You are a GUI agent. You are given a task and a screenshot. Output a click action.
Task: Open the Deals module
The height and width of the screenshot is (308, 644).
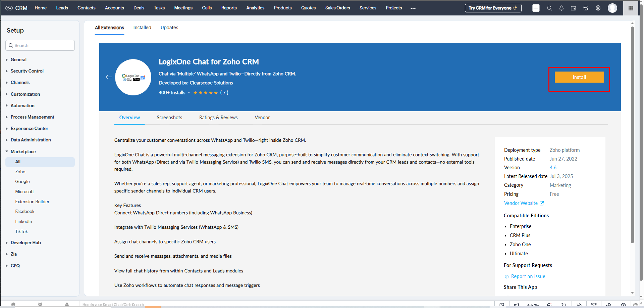(139, 8)
